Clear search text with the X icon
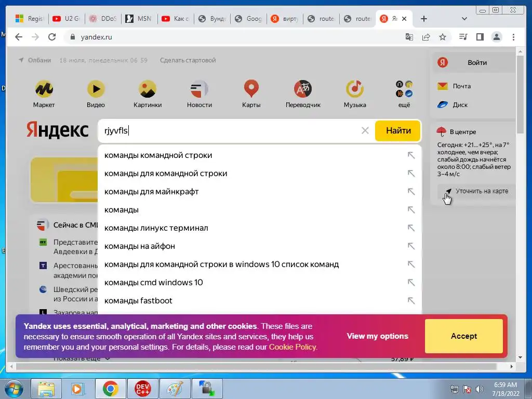532x399 pixels. (365, 130)
